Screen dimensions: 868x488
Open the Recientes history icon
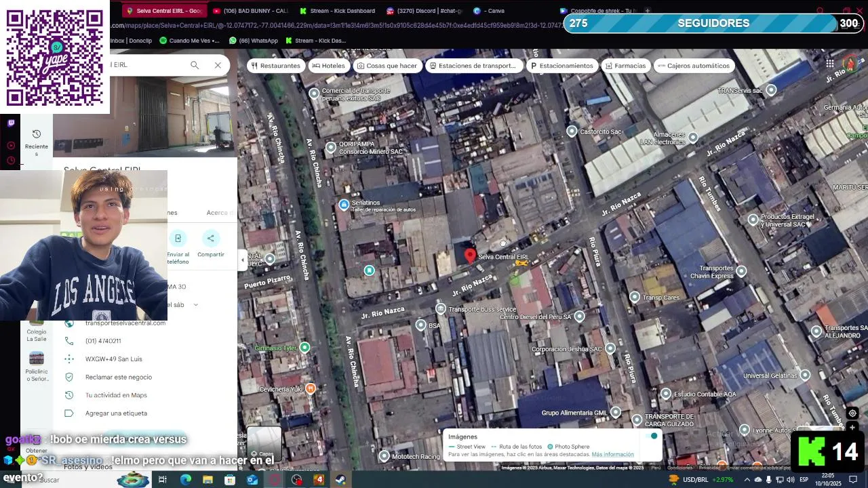point(37,134)
